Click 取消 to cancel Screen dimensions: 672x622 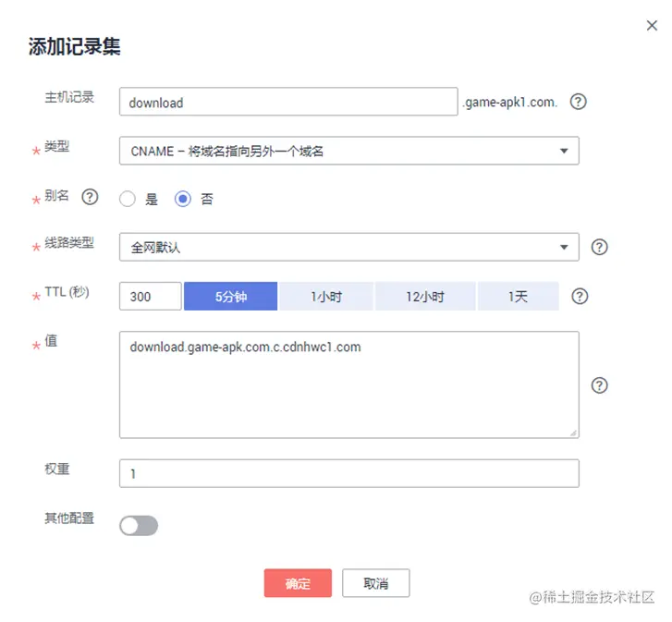[x=376, y=583]
